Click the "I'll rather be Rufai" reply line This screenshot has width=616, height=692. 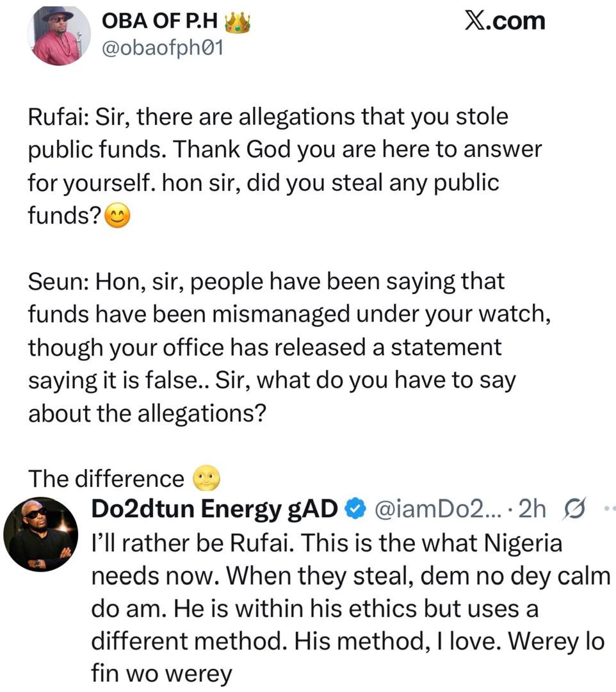click(x=327, y=544)
